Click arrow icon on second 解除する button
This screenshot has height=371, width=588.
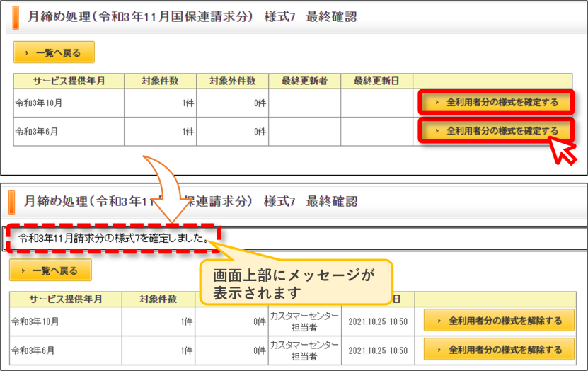pos(439,350)
